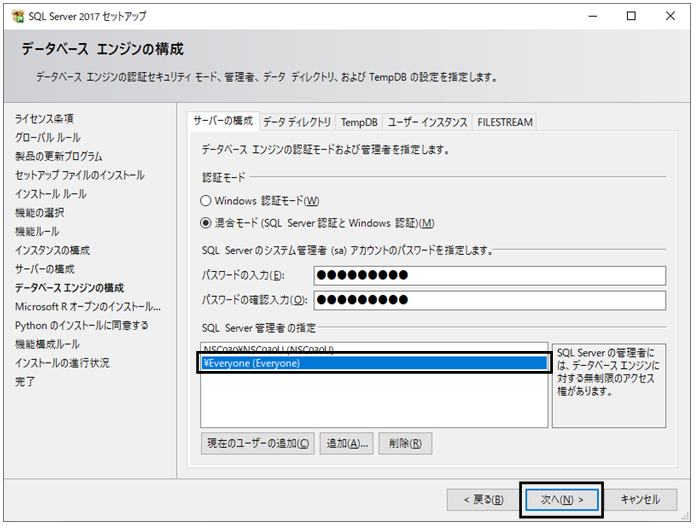
Task: Select Windows 認証モード radio button
Action: click(206, 201)
